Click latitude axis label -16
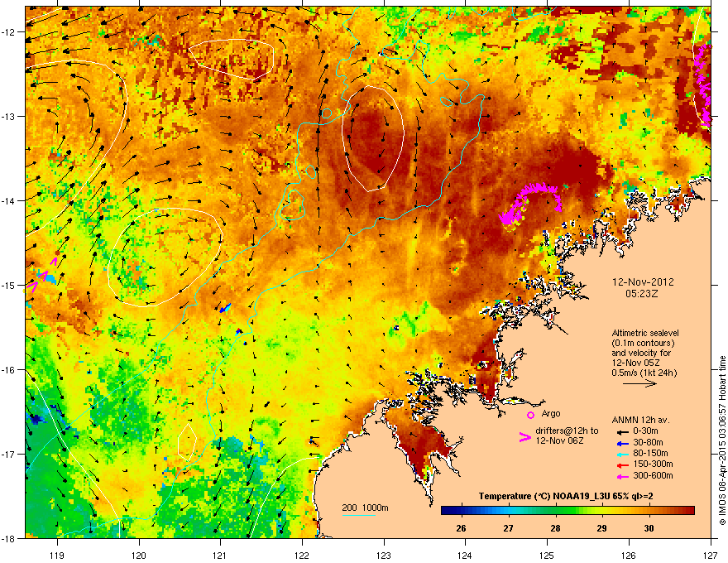728x563 pixels. 9,370
